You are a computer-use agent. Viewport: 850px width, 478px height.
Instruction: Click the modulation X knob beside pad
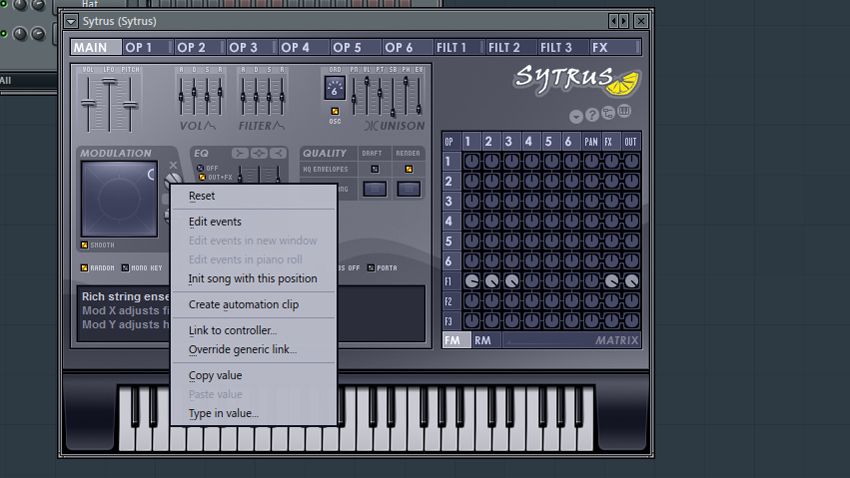click(173, 180)
